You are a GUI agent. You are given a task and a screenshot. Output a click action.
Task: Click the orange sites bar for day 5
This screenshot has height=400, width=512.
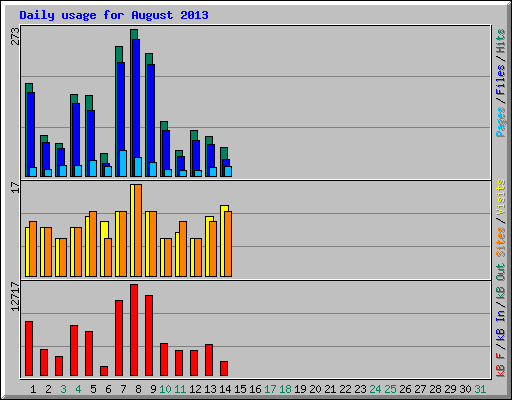(x=93, y=244)
